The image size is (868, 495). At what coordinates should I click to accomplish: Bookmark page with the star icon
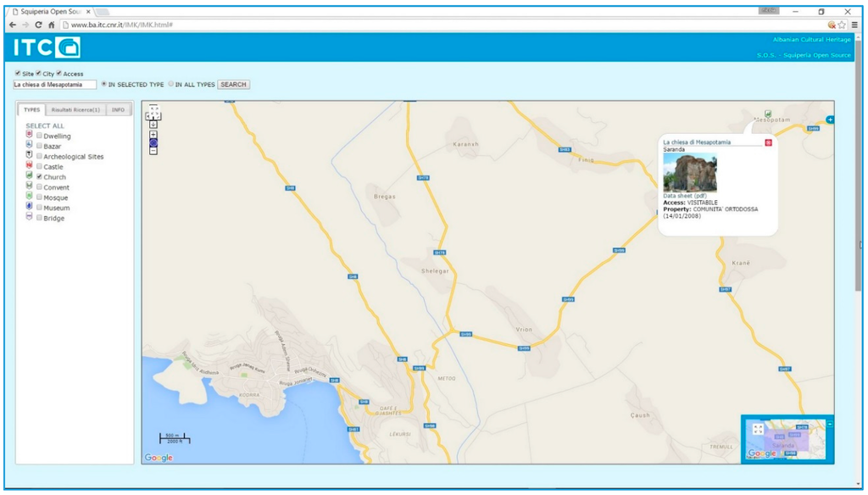pyautogui.click(x=842, y=25)
